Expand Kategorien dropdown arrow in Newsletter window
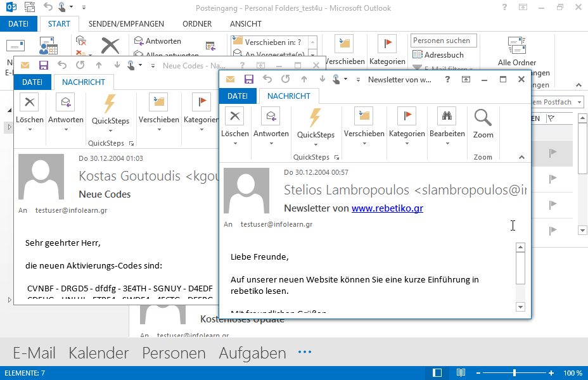The height and width of the screenshot is (380, 588). (407, 143)
